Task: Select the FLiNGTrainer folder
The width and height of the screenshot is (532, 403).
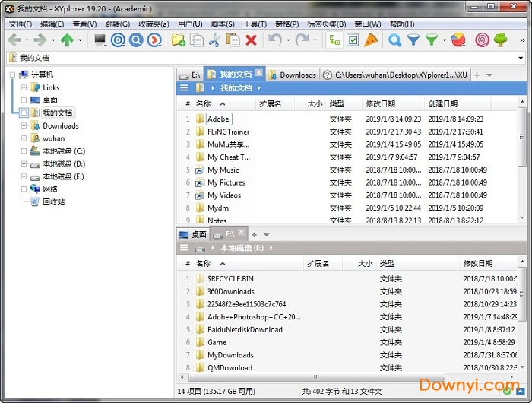Action: [228, 132]
